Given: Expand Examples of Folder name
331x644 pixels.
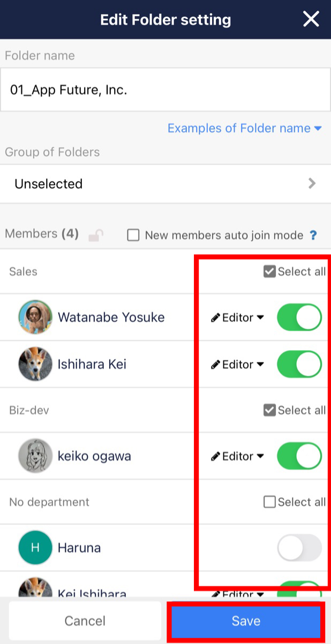Looking at the screenshot, I should 244,128.
